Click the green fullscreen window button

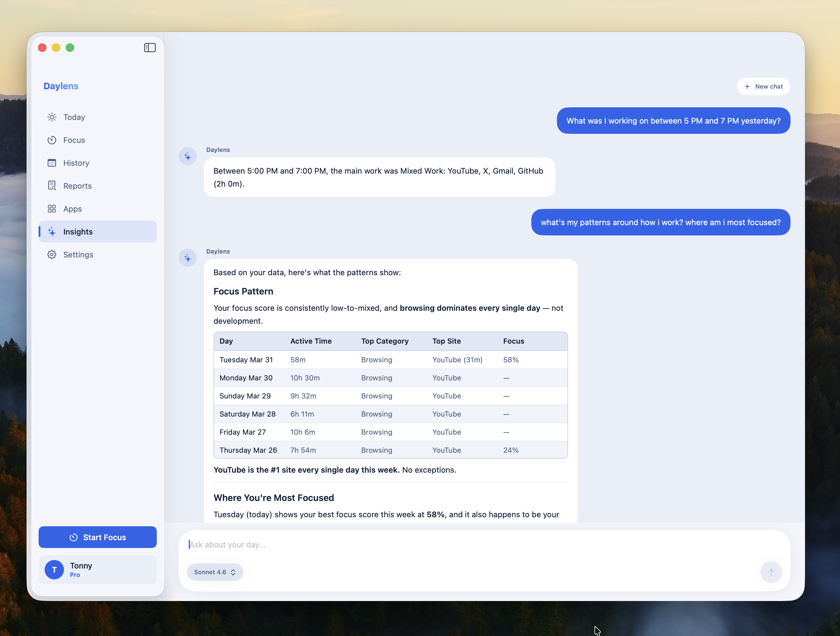pyautogui.click(x=70, y=47)
